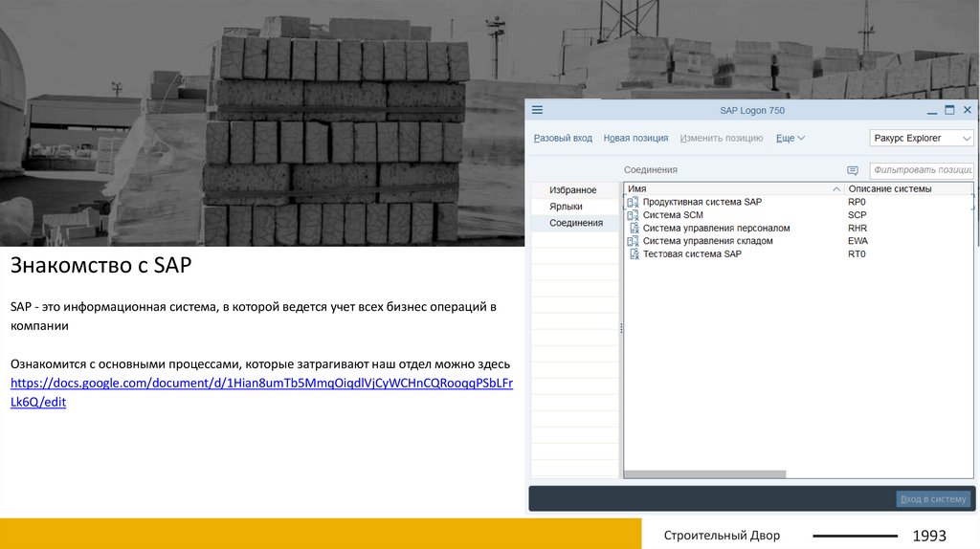
Task: Choose Новая позиция in the toolbar
Action: pyautogui.click(x=635, y=139)
